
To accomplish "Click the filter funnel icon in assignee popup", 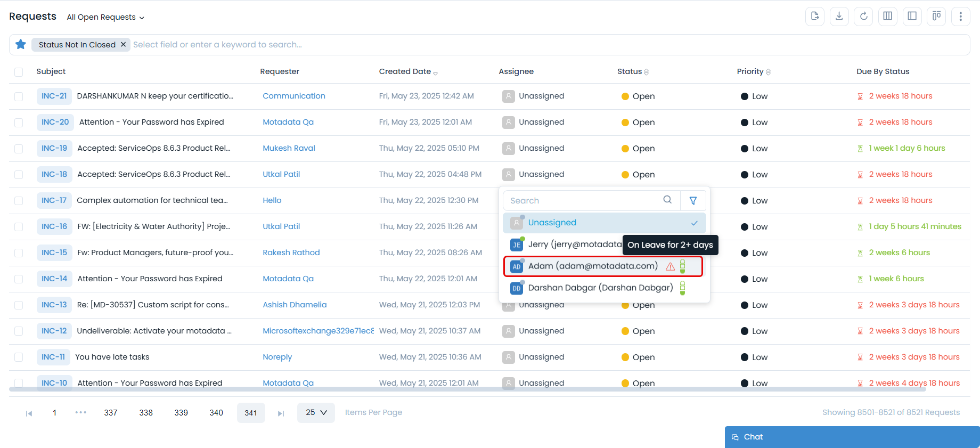I will click(693, 201).
